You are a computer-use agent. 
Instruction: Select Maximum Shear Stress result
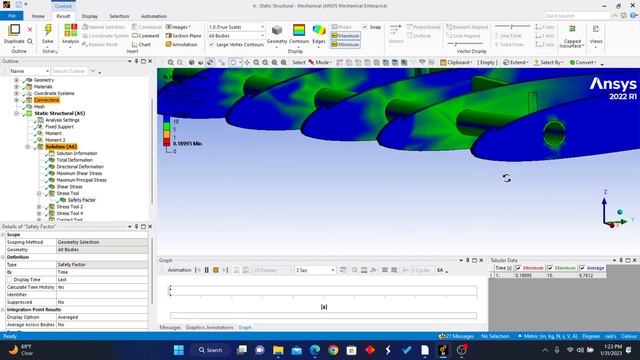[x=79, y=173]
